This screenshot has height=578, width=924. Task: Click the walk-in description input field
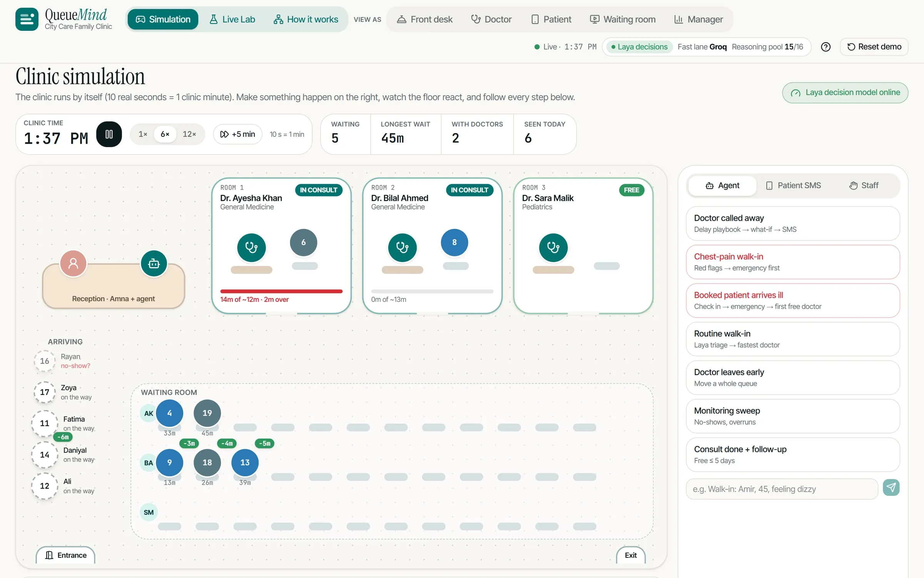(782, 489)
